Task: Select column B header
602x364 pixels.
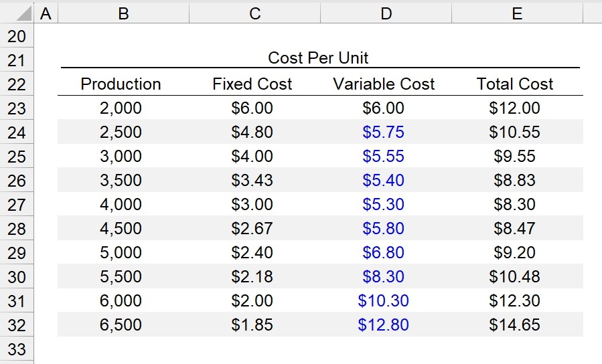Action: pos(123,14)
